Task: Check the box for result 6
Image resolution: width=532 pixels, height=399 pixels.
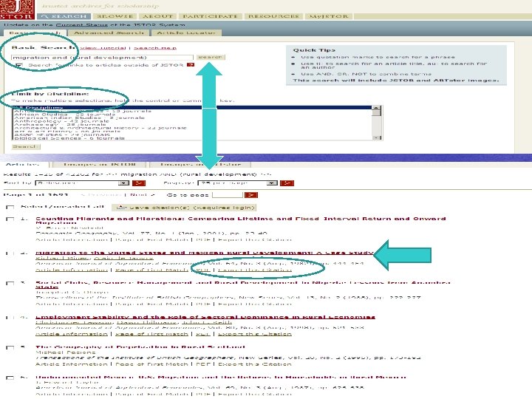Action: (10, 378)
